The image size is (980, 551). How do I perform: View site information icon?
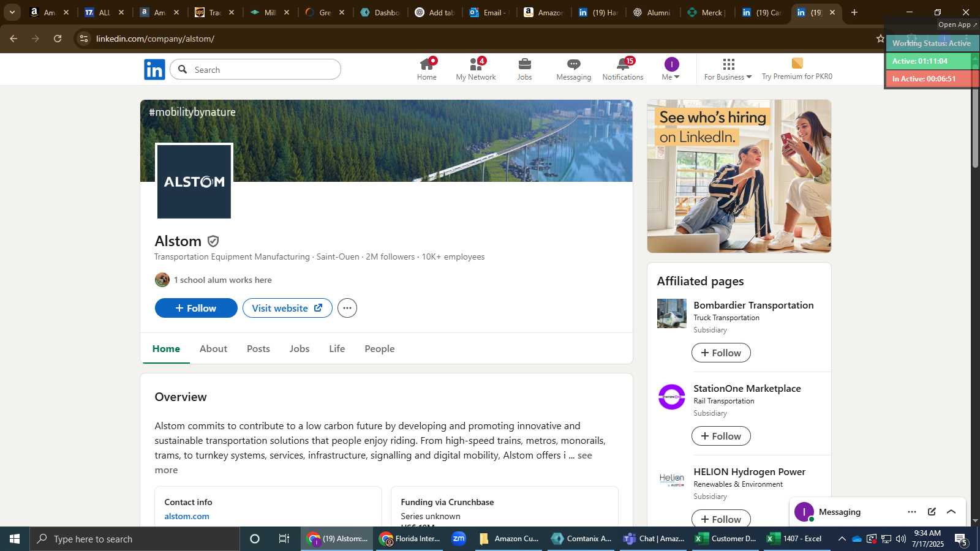[84, 39]
